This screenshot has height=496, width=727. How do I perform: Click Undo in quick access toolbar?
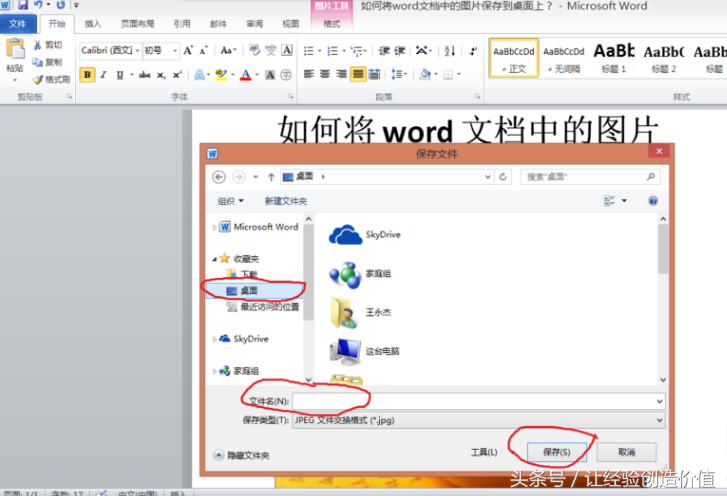click(38, 5)
